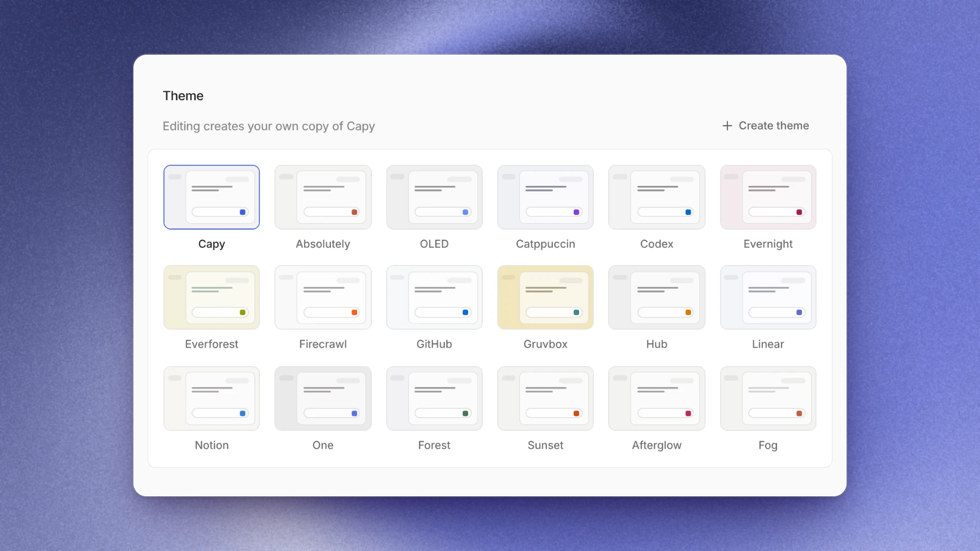Click the Afterglow label text
Viewport: 980px width, 551px height.
pos(657,446)
